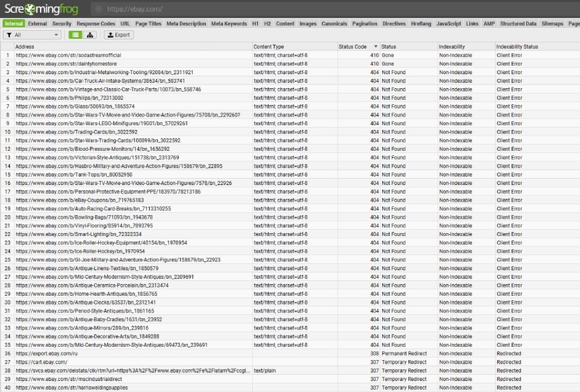
Task: Select the Antique-Clocks URL row
Action: click(85, 302)
